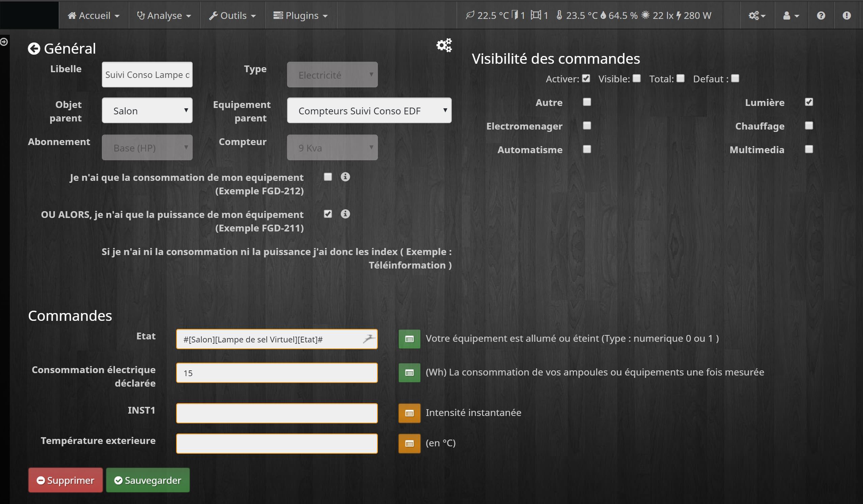The image size is (863, 504).
Task: Open the Accueil menu
Action: pyautogui.click(x=93, y=16)
